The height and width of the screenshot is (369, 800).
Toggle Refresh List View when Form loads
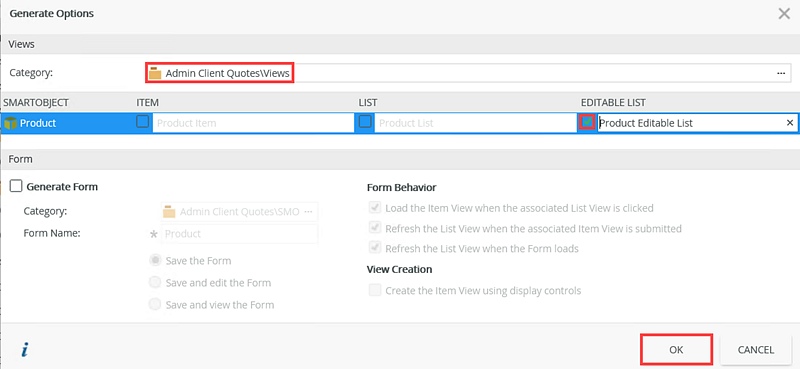[375, 249]
